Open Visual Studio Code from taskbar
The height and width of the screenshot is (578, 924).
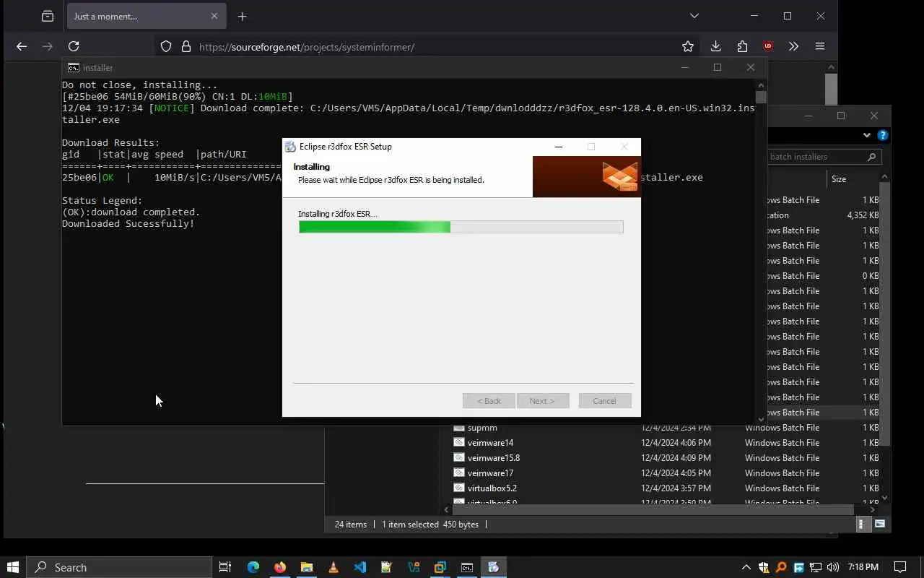coord(360,567)
